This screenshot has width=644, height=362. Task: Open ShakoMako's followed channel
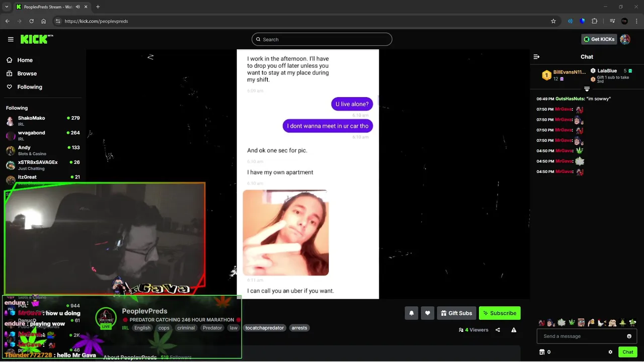(43, 121)
